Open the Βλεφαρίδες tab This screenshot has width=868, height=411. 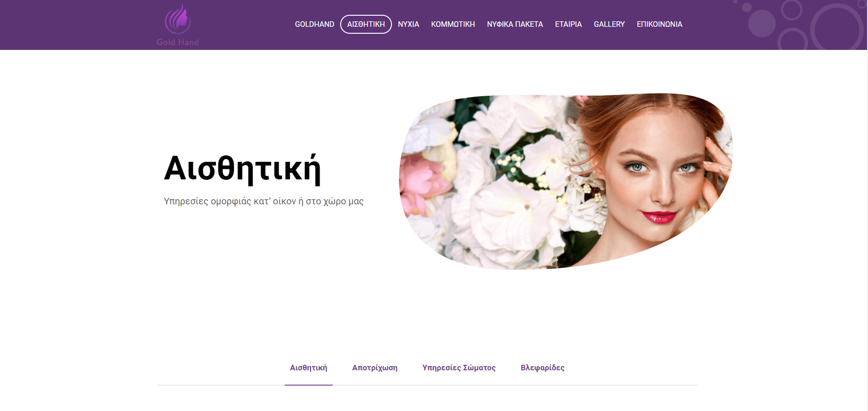pos(542,368)
